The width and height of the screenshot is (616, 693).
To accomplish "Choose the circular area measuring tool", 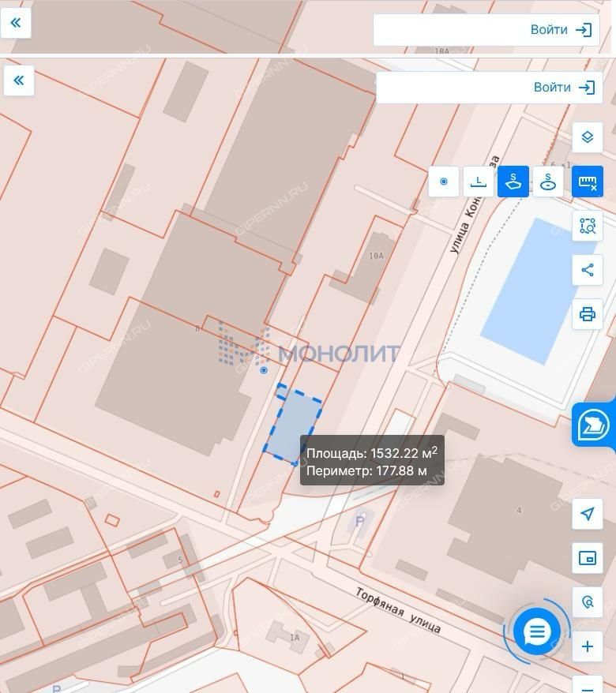I will click(548, 182).
